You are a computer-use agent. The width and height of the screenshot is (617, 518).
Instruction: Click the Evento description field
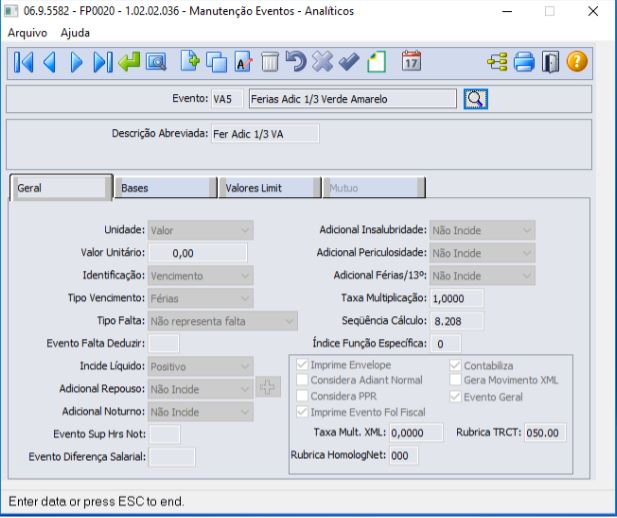353,99
